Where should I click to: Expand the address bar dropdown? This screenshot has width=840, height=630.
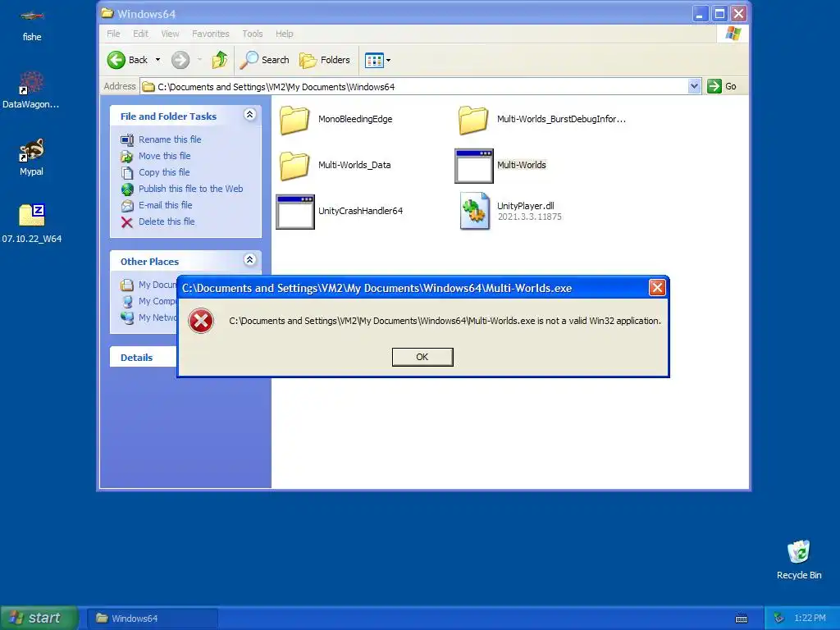(x=694, y=86)
